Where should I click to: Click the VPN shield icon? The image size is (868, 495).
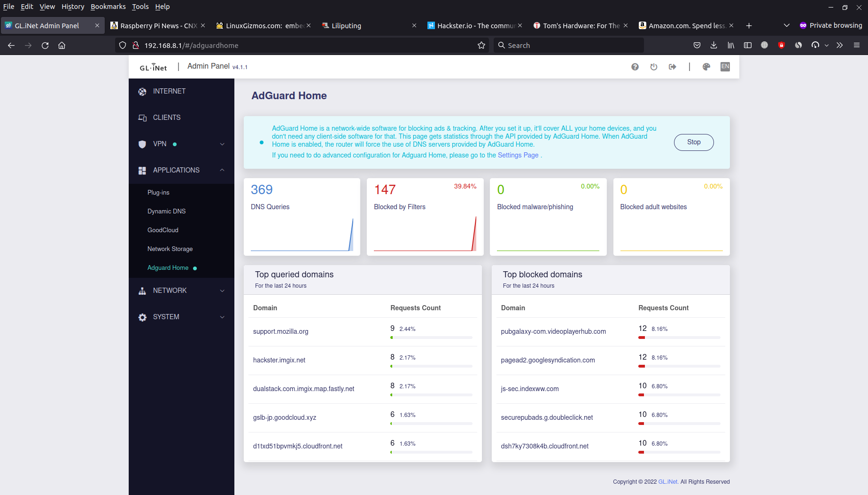pyautogui.click(x=142, y=144)
